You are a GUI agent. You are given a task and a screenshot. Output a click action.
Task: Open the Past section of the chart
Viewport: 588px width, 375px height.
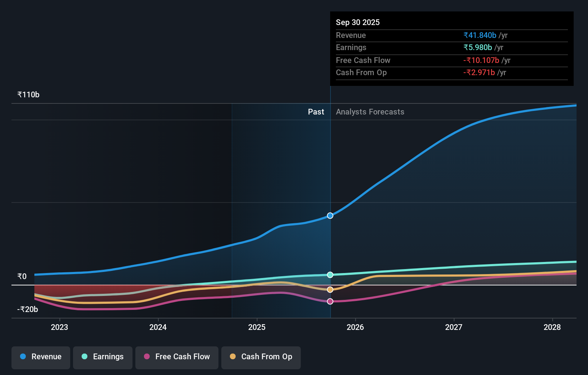(316, 112)
